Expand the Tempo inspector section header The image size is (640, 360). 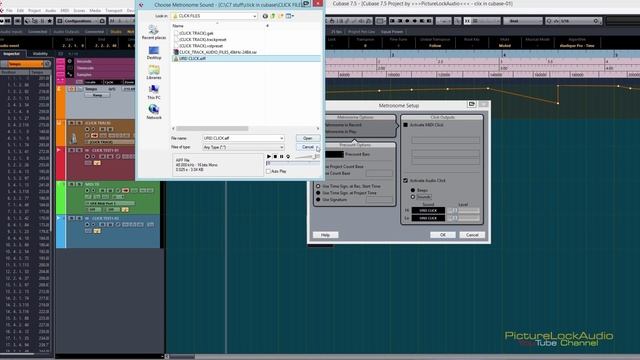pos(25,64)
